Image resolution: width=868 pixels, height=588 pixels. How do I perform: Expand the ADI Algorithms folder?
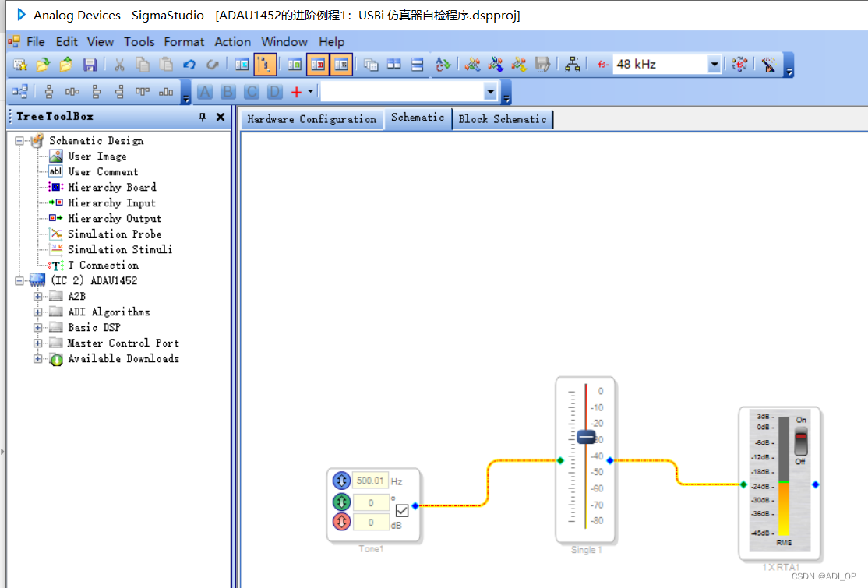pyautogui.click(x=37, y=312)
